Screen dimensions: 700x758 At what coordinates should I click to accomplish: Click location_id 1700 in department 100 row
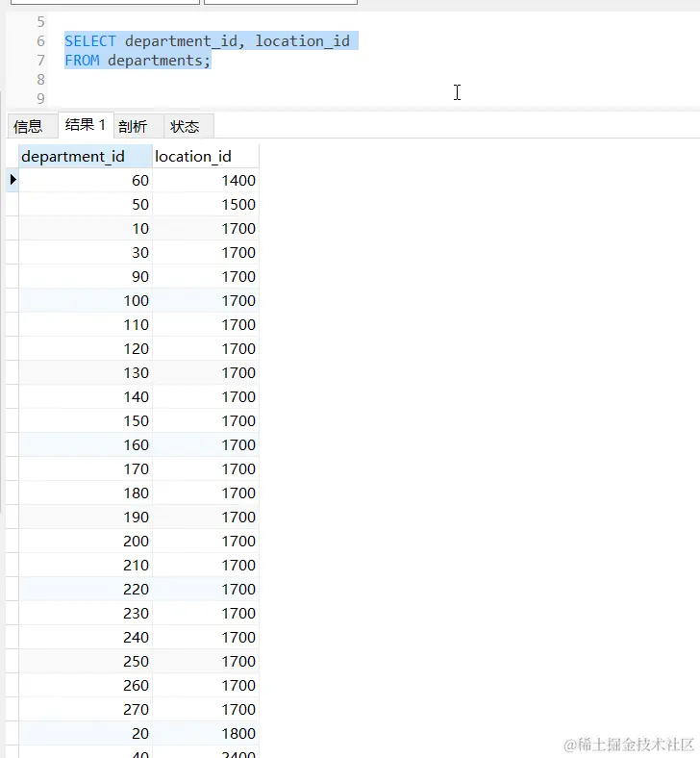click(206, 301)
